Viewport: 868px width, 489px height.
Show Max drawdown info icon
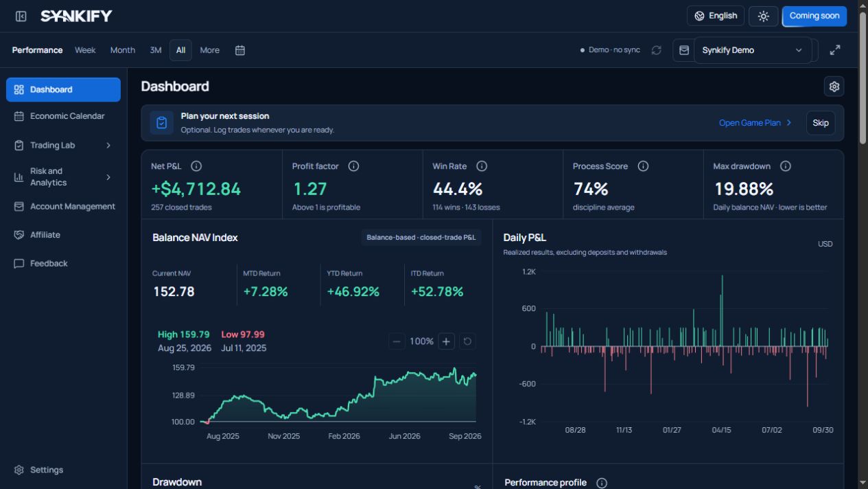point(786,166)
